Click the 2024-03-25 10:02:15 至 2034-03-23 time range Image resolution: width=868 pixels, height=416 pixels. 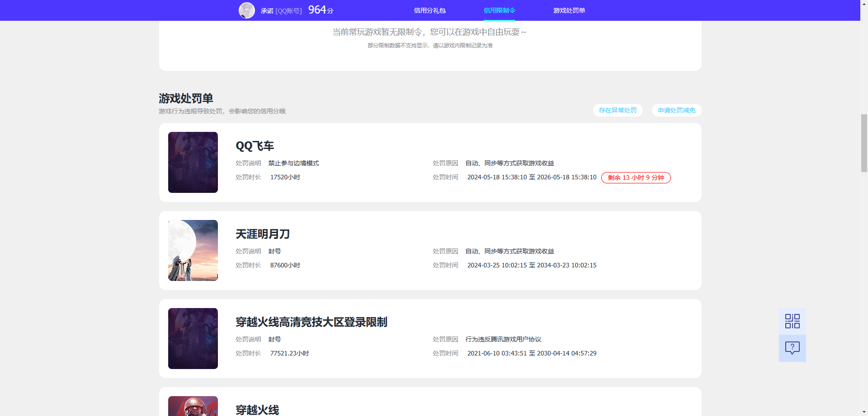point(532,265)
